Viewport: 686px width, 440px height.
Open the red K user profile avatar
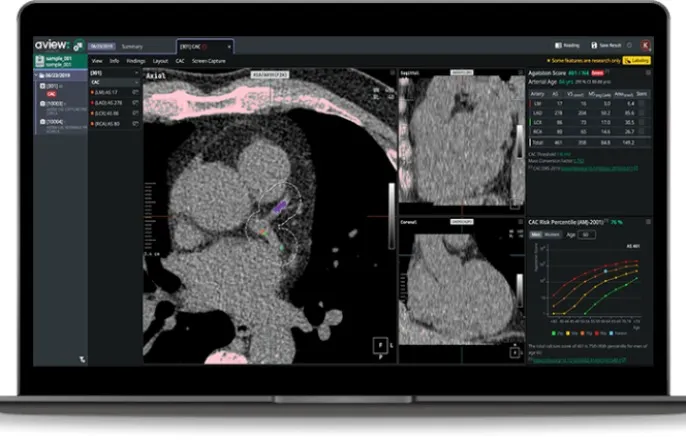pos(645,45)
